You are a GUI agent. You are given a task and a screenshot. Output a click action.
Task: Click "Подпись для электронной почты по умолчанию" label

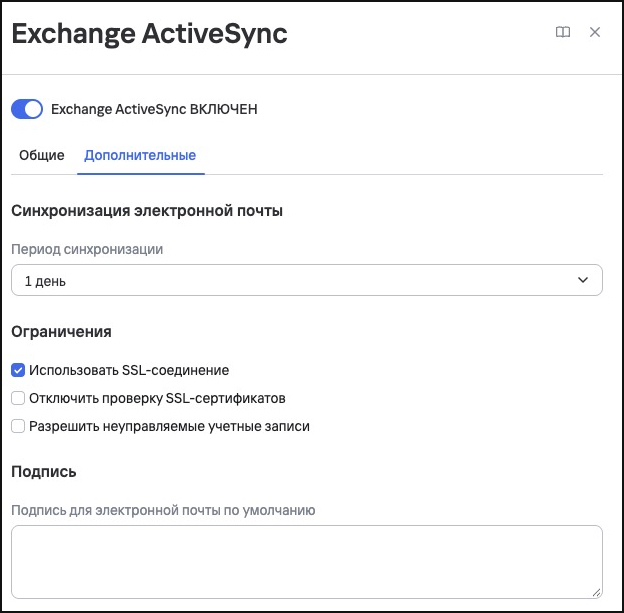pyautogui.click(x=163, y=510)
